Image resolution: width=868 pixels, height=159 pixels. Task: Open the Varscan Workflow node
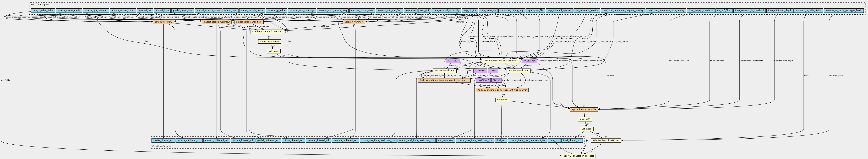(x=354, y=22)
